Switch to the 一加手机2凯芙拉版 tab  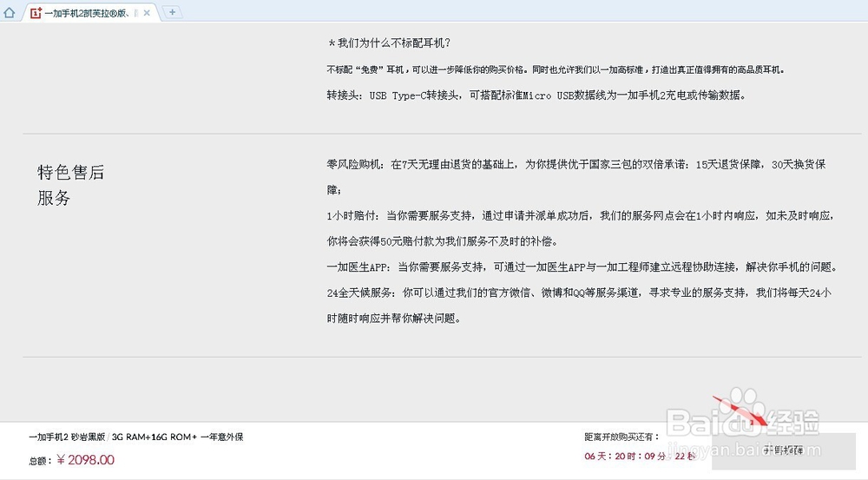91,13
